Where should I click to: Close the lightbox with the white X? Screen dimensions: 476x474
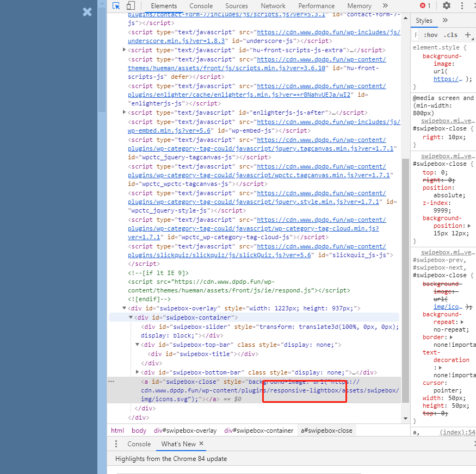(x=87, y=12)
